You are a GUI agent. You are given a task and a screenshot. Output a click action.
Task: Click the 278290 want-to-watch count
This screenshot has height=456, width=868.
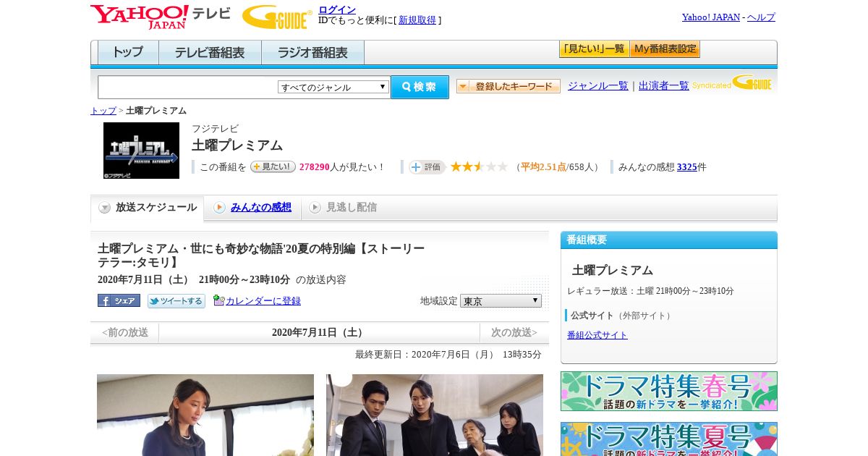pos(315,166)
